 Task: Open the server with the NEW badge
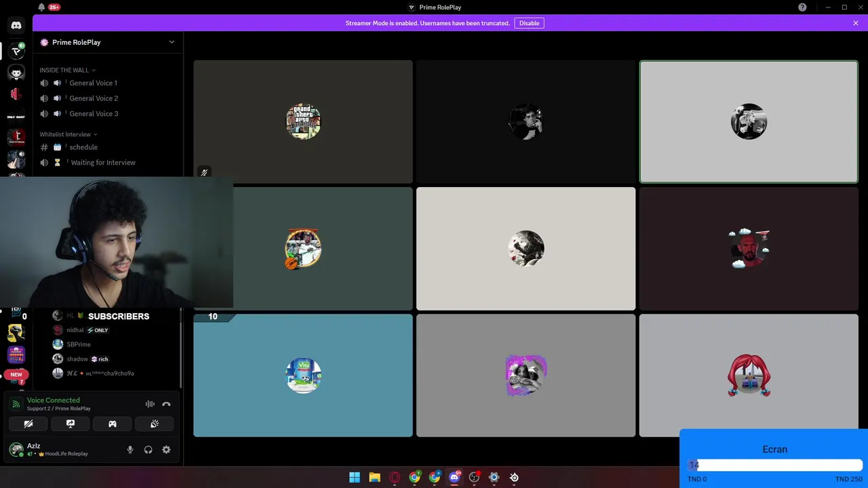pyautogui.click(x=16, y=375)
